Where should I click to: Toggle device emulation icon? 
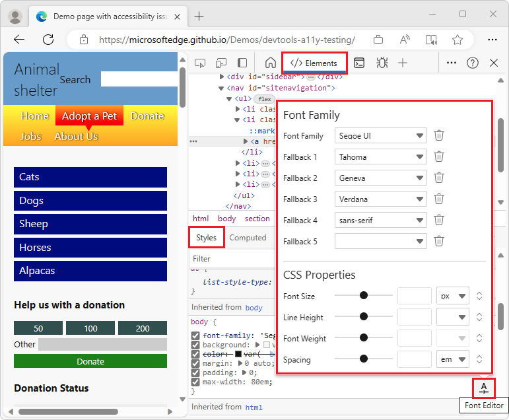[221, 63]
